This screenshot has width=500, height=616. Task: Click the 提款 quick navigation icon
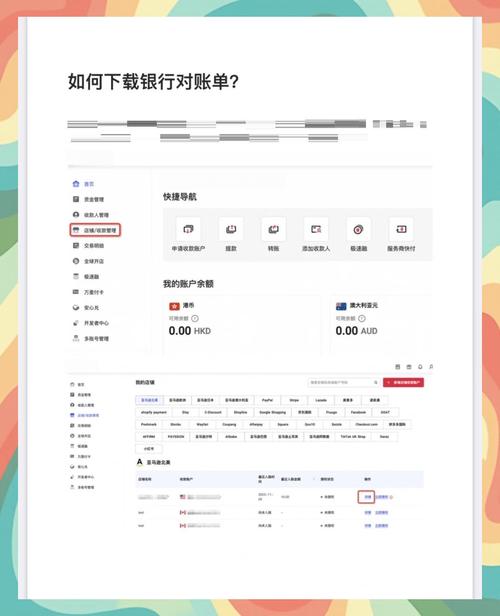pos(231,229)
